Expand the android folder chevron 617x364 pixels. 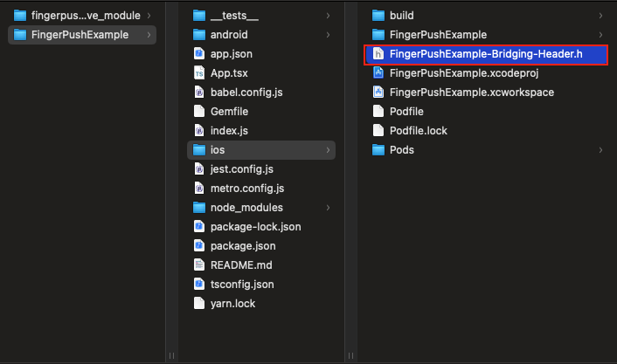[x=328, y=35]
